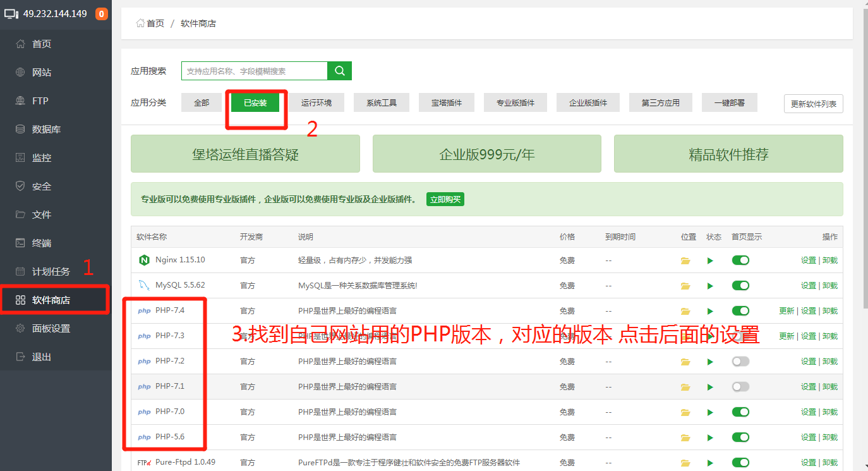This screenshot has height=471, width=868.
Task: Select the 第三方应用 category tab
Action: coord(661,102)
